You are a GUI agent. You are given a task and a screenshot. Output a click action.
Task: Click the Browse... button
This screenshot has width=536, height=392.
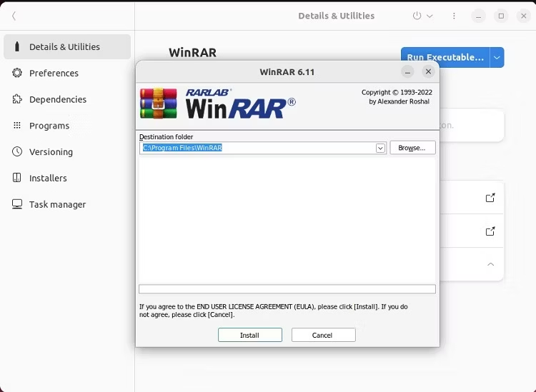click(412, 148)
